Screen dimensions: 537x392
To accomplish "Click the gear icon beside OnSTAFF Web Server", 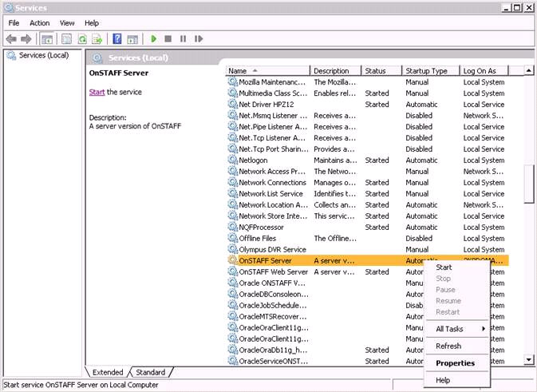I will coord(233,271).
